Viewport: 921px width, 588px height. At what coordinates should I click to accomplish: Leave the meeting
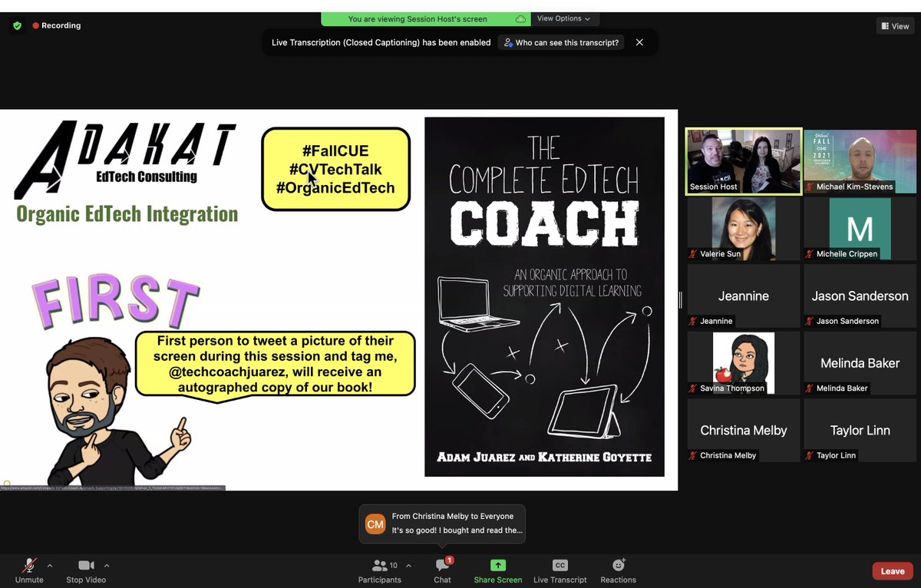pos(893,571)
